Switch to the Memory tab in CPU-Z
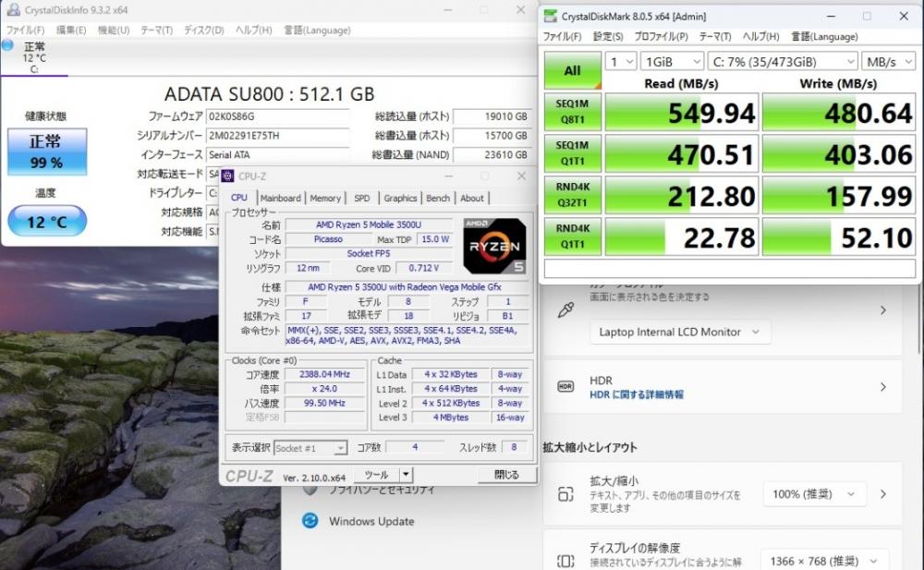This screenshot has width=924, height=570. tap(325, 198)
